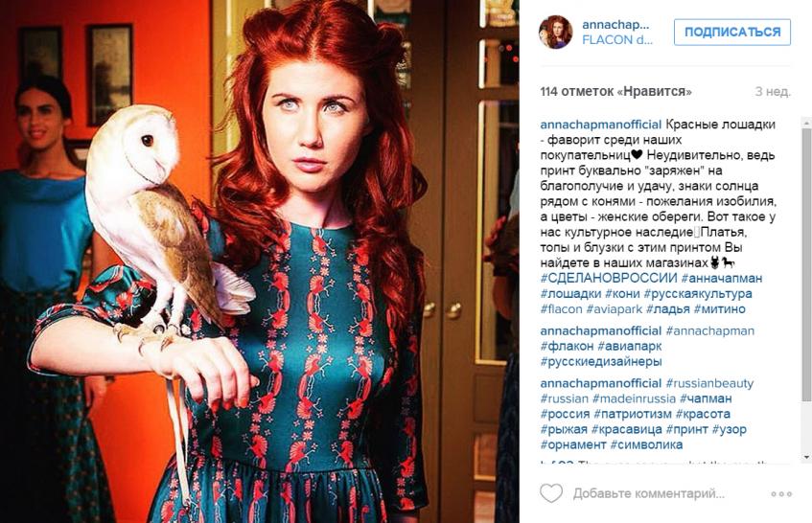Open the #СДЕЛАНОВРОССИИ hashtag
This screenshot has height=523, width=812.
pyautogui.click(x=609, y=278)
